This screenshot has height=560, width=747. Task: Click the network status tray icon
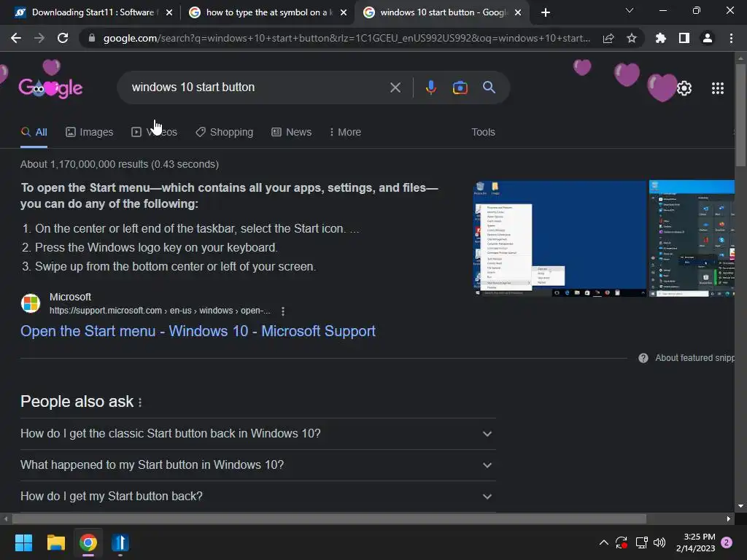641,542
